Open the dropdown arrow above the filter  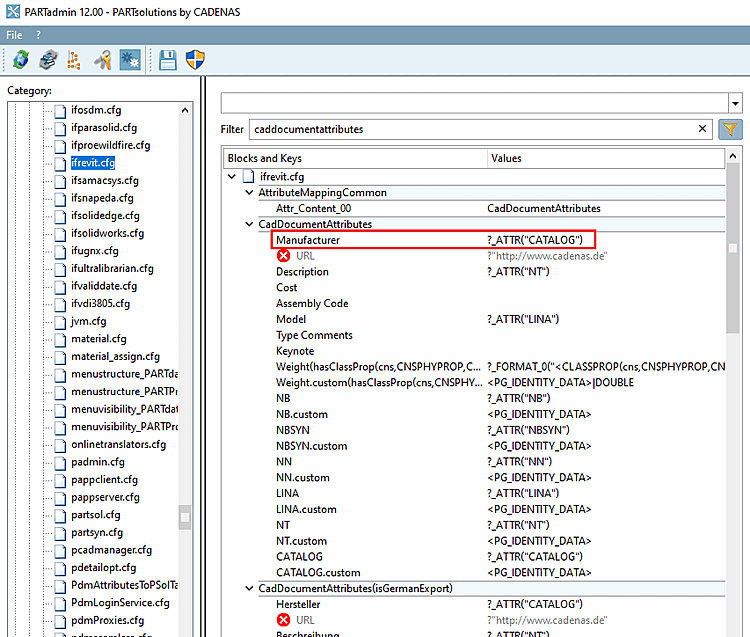(x=735, y=103)
